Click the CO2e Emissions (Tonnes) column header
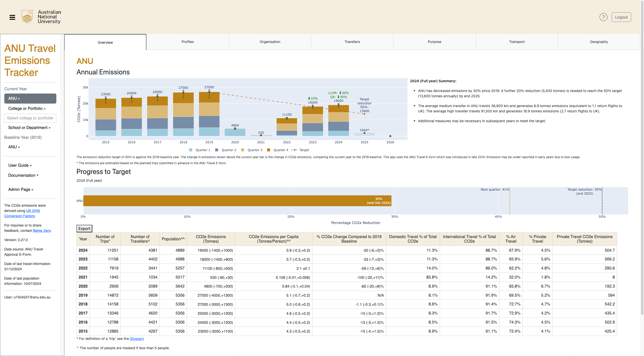Viewport: 644px width, 356px height. pos(211,239)
